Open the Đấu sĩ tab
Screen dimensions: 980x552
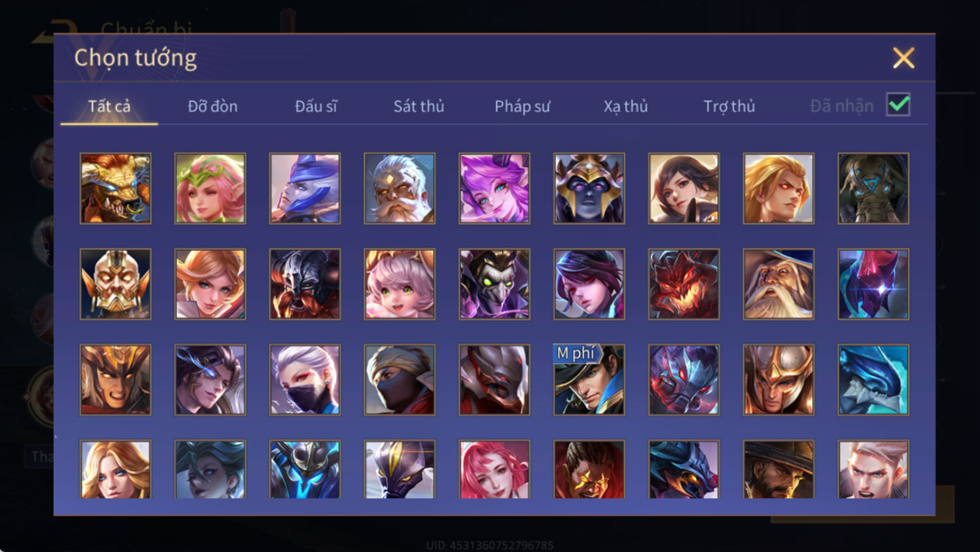316,106
